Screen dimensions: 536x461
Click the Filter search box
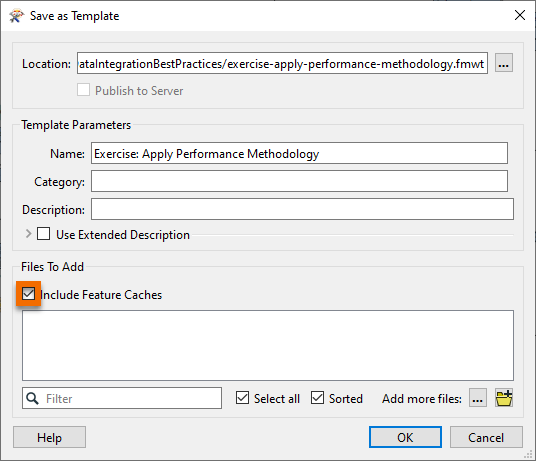click(122, 398)
